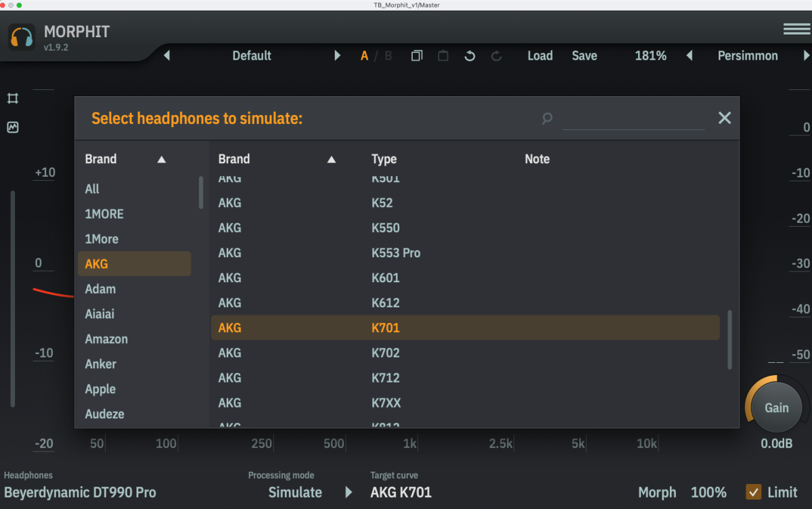
Task: Choose the AKG K553 Pro headphones
Action: (465, 253)
